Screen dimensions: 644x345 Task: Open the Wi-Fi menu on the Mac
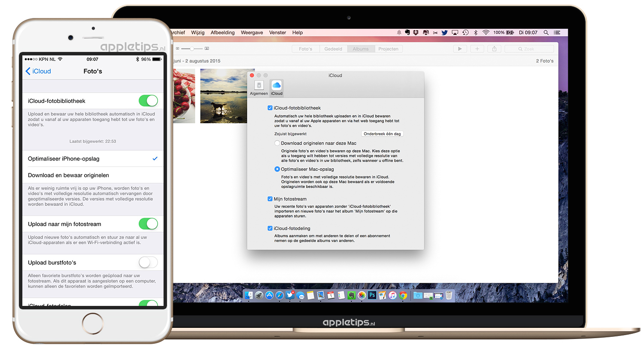[486, 33]
